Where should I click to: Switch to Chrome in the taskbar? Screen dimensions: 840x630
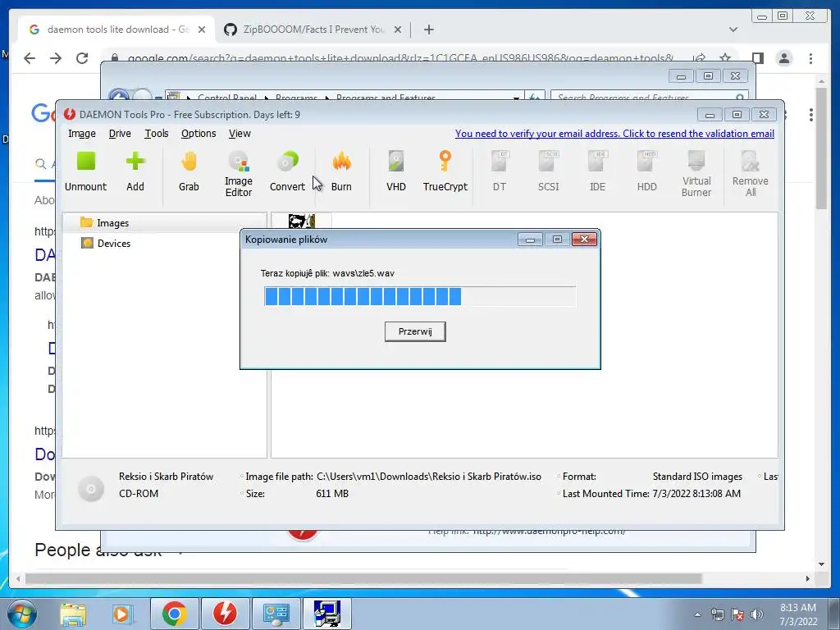174,614
